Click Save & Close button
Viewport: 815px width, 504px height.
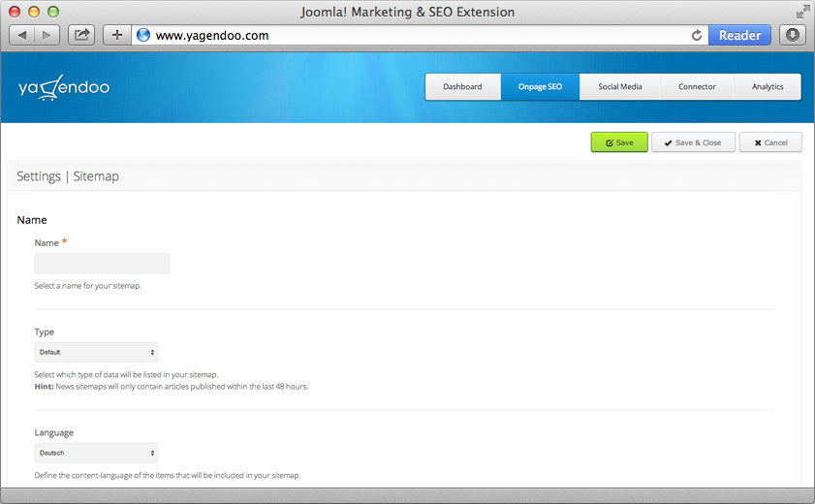(x=693, y=142)
